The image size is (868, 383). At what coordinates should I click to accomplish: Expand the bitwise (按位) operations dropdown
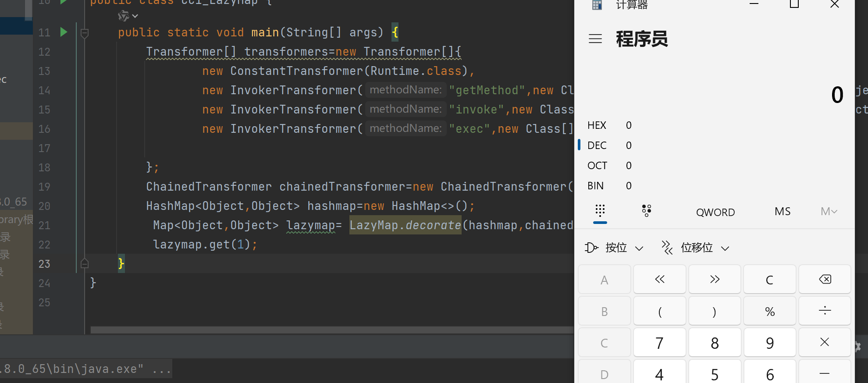point(614,248)
